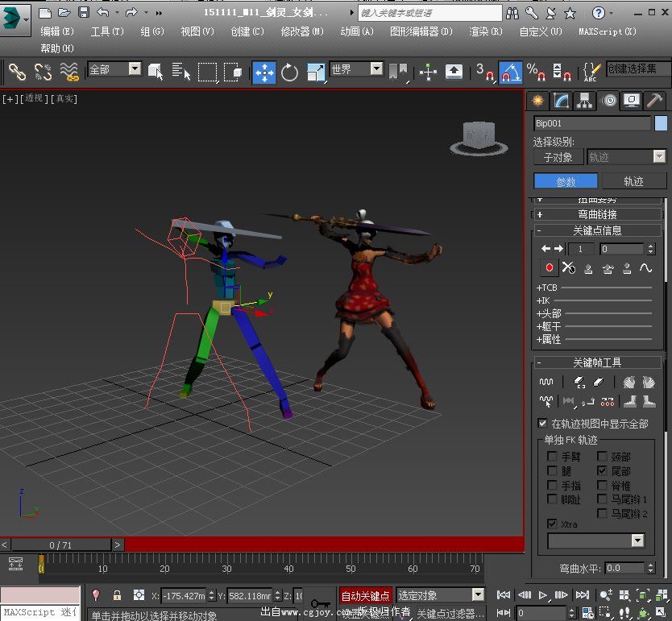Screen dimensions: 672x621
Task: Toggle the Angle Snap tool
Action: pos(509,72)
